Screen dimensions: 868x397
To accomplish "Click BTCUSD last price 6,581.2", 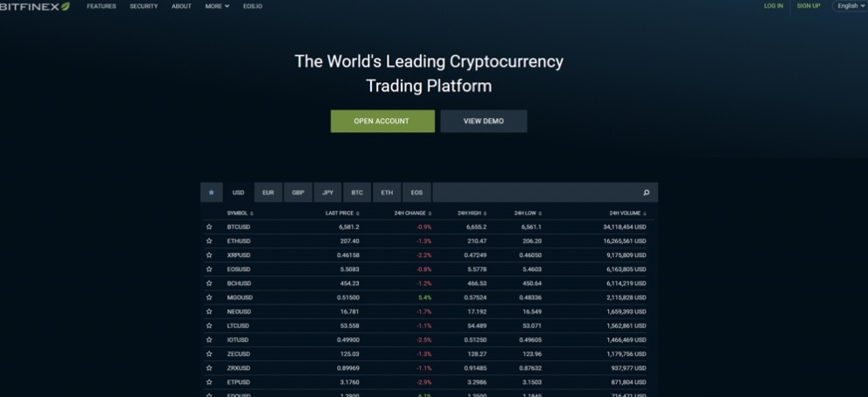I will [349, 226].
